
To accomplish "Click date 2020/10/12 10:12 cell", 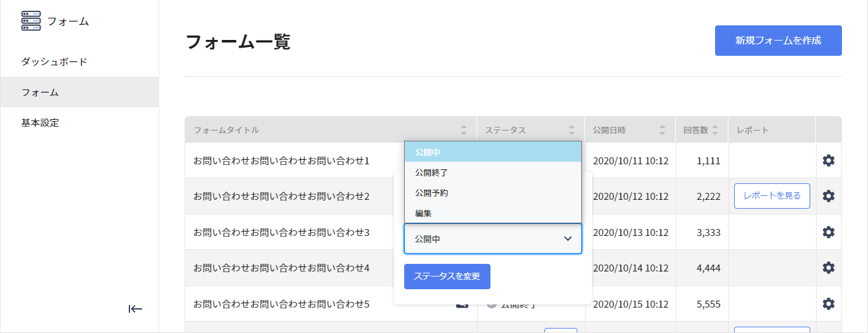I will [x=631, y=196].
